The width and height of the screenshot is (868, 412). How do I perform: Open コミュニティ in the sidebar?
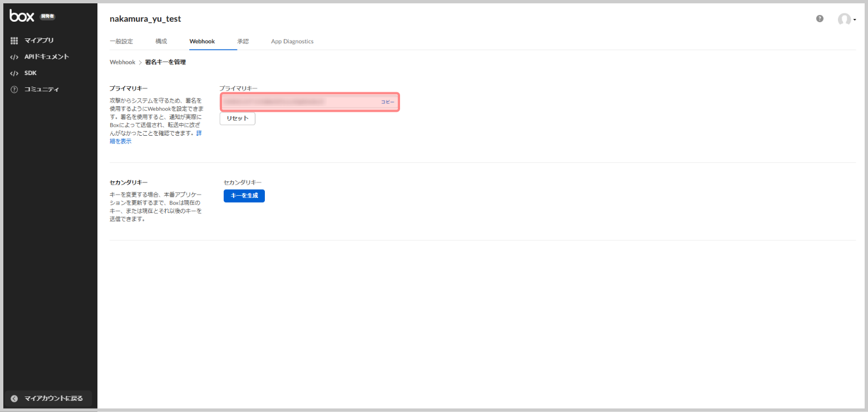(x=42, y=90)
